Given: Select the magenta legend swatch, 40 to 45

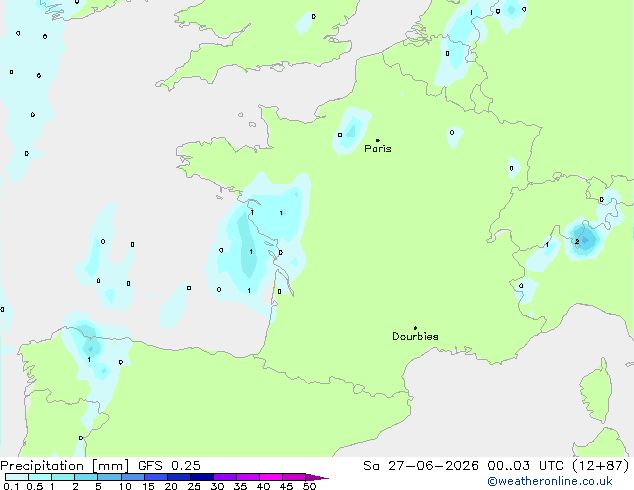Looking at the screenshot, I should 271,477.
